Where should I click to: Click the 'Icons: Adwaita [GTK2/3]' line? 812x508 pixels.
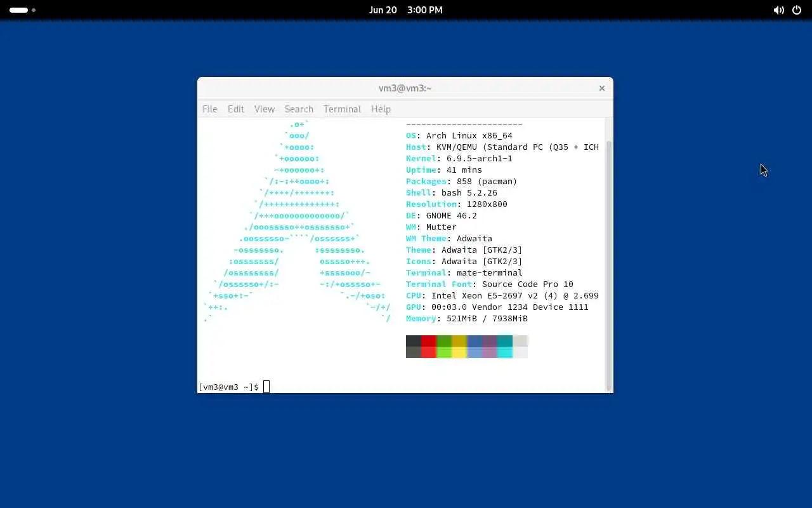[x=464, y=261]
